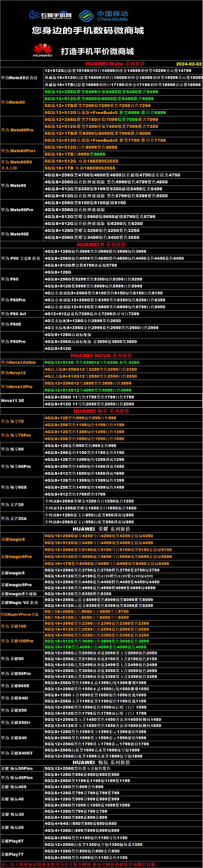This screenshot has width=203, height=868.
Task: Select the slogan "打造手机平价微商城"
Action: 97,51
